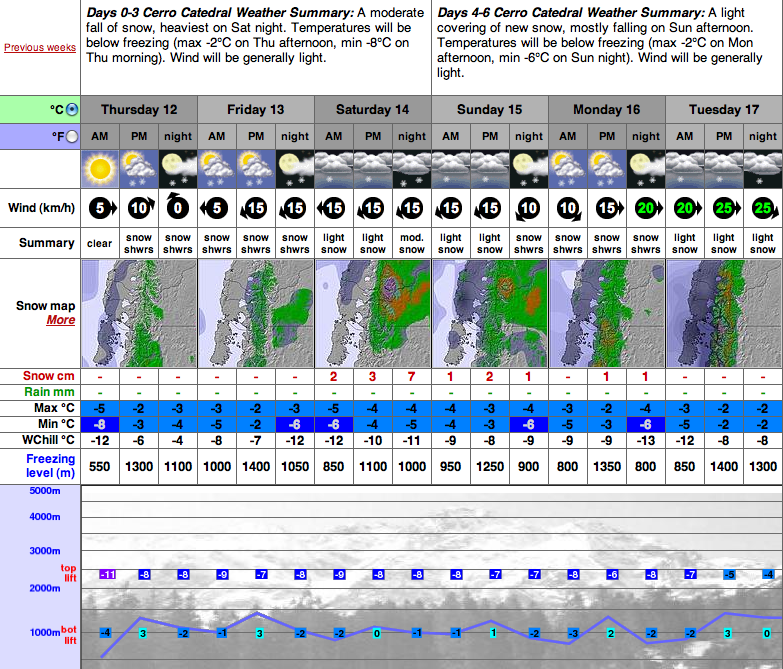Click the Saturday PM 3 cm snow value
Screen dimensions: 783x669
point(373,377)
